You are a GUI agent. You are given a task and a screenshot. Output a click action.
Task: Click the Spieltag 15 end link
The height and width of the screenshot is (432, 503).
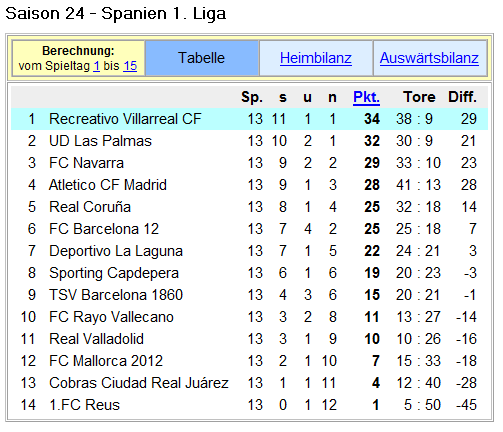(x=130, y=66)
